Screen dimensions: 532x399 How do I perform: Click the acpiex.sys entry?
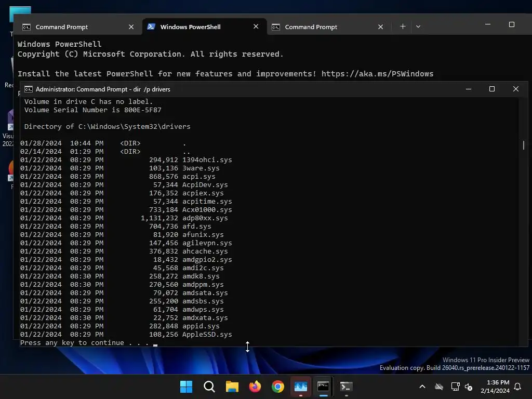203,193
